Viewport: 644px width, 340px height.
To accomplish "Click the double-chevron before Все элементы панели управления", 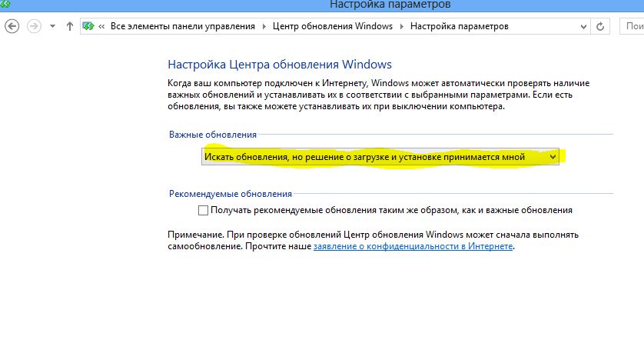I will click(x=101, y=26).
